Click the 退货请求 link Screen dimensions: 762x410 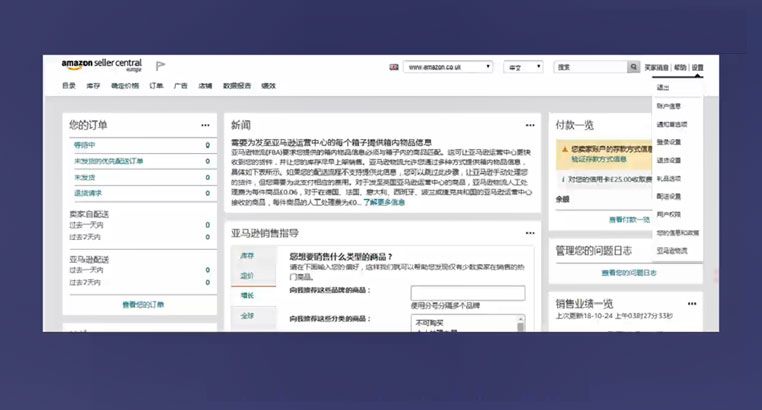[88, 193]
